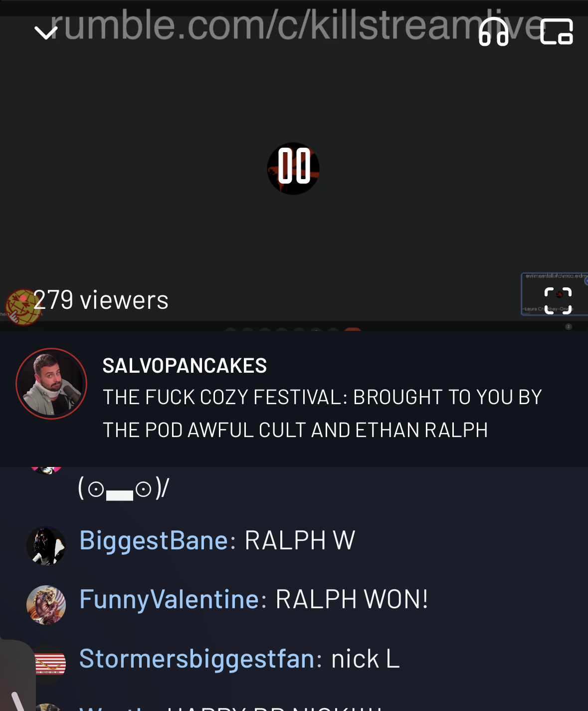Screen dimensions: 588x711
Task: Tap the mini video preview thumbnail
Action: [x=555, y=294]
